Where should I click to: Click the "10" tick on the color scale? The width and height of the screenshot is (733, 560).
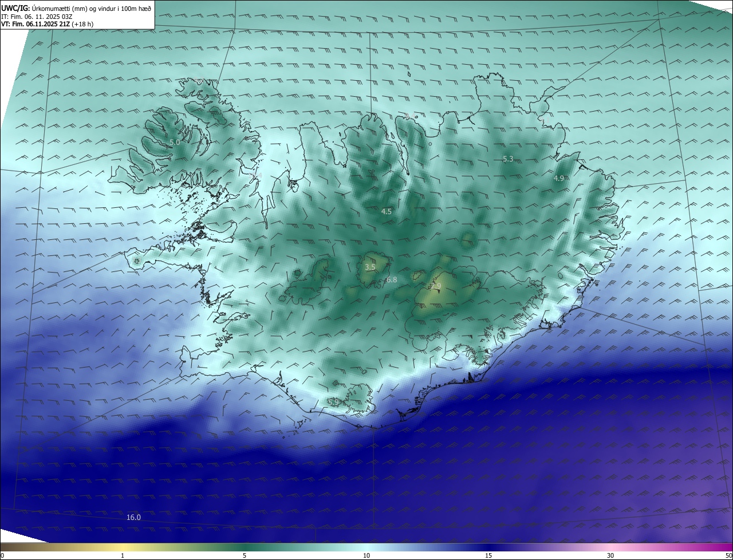tap(366, 555)
